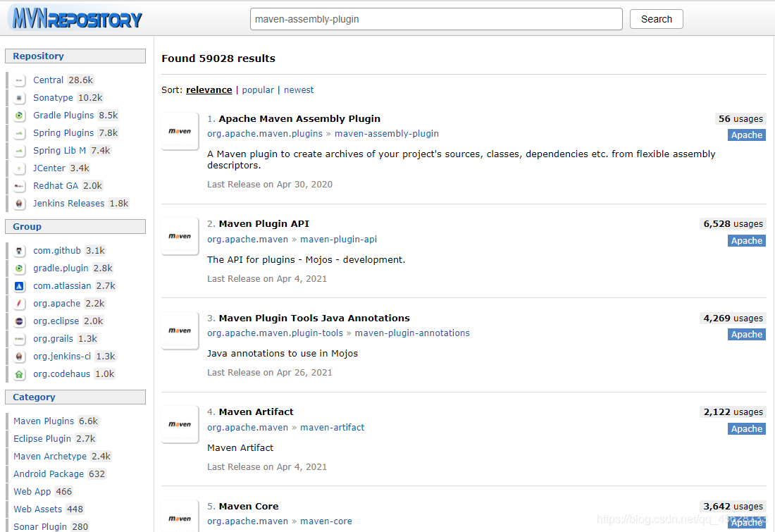Click Maven logo next to Maven Plugin Tools Java Annotations
The image size is (775, 532).
pyautogui.click(x=180, y=330)
